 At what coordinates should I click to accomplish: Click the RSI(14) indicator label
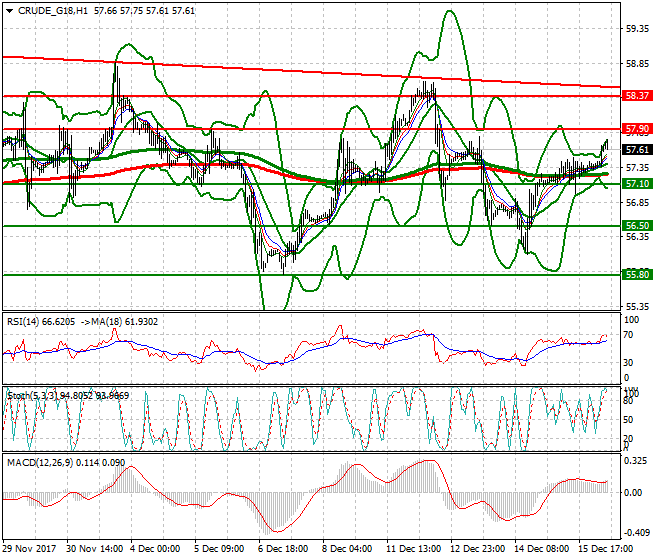click(x=25, y=323)
